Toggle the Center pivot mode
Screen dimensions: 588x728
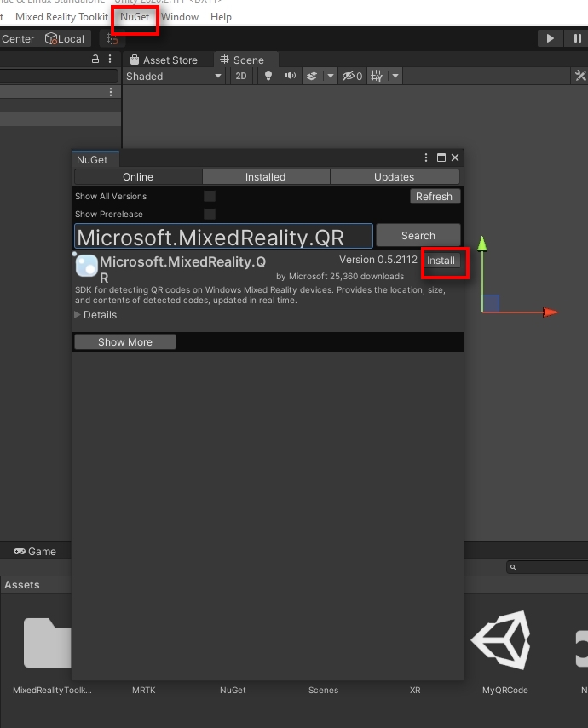tap(18, 39)
